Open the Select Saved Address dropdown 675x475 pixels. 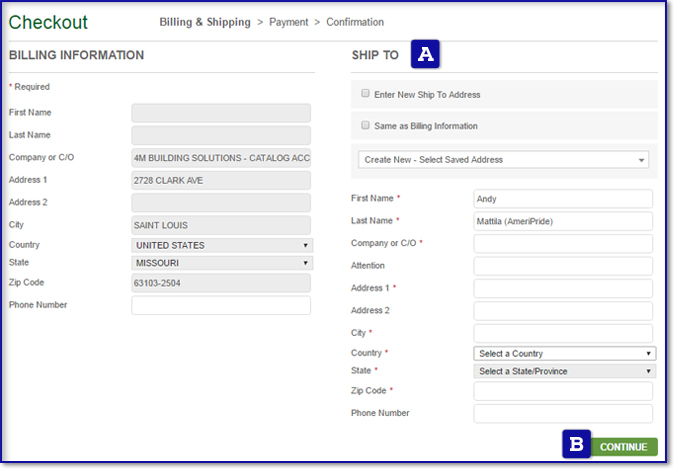(503, 159)
